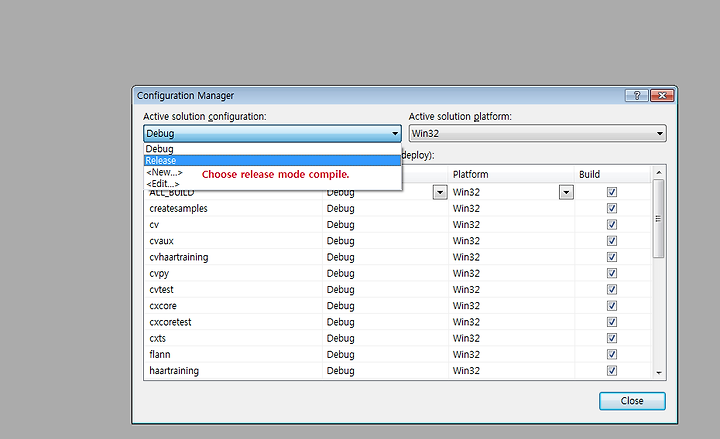Click Debug configuration cell for cxcore
Viewport: 720px width, 439px height.
click(385, 306)
